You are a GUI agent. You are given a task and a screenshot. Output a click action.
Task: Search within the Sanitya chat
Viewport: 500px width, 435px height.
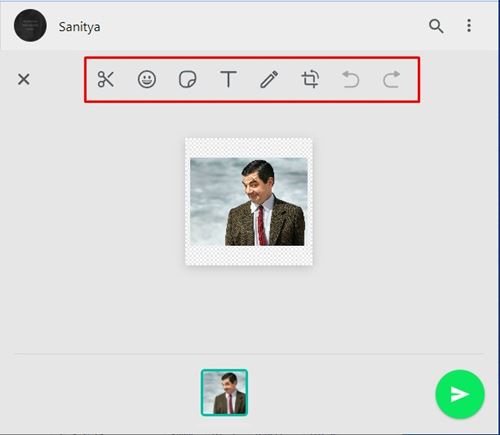coord(436,26)
